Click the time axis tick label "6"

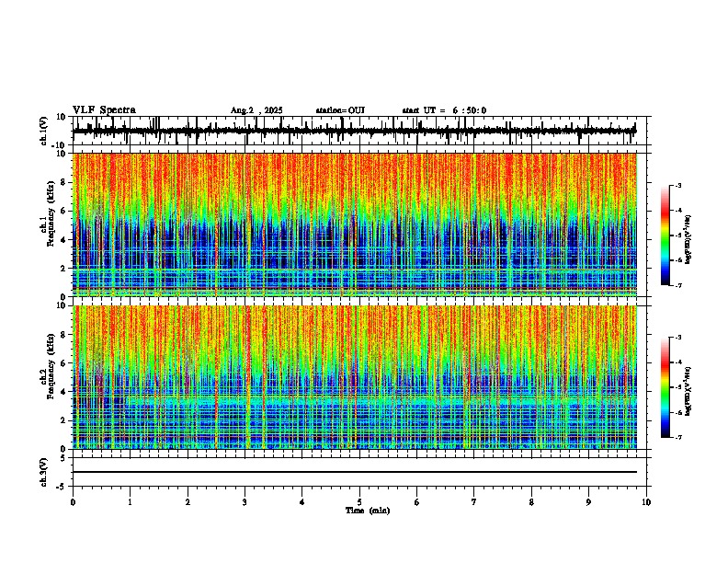click(417, 502)
